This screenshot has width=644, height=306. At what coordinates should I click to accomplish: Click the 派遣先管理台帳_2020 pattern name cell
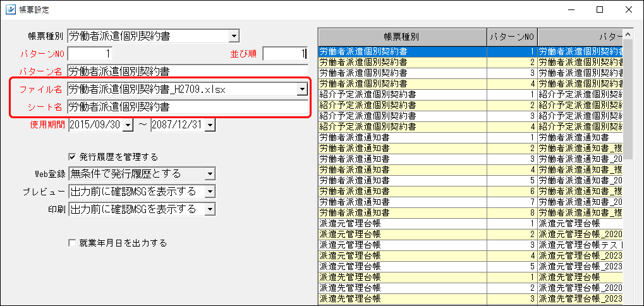coord(580,288)
